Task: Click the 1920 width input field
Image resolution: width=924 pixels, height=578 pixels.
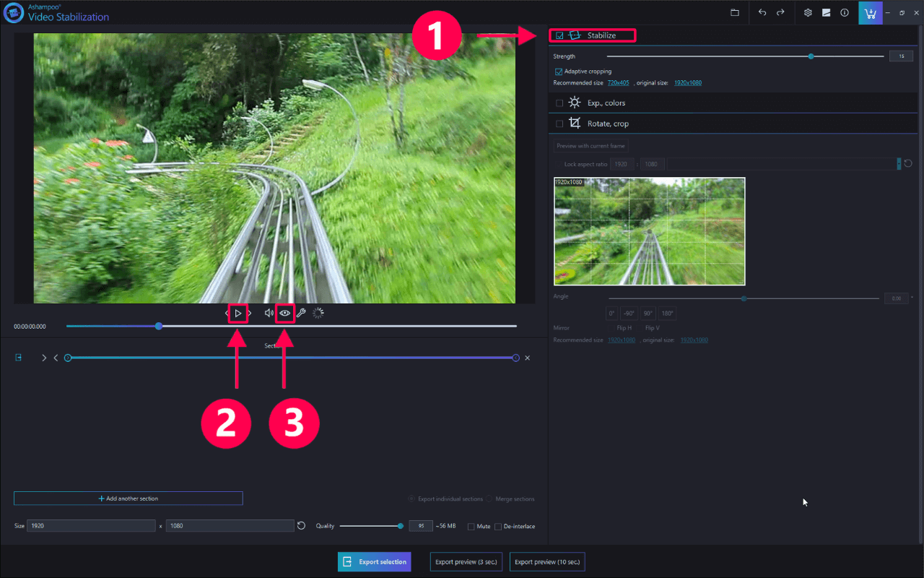Action: (x=90, y=525)
